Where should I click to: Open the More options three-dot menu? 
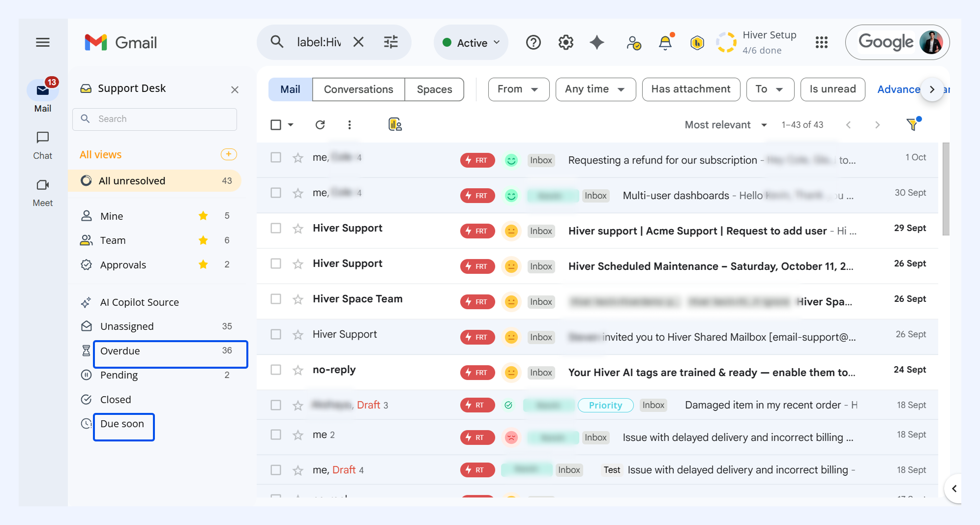[350, 125]
